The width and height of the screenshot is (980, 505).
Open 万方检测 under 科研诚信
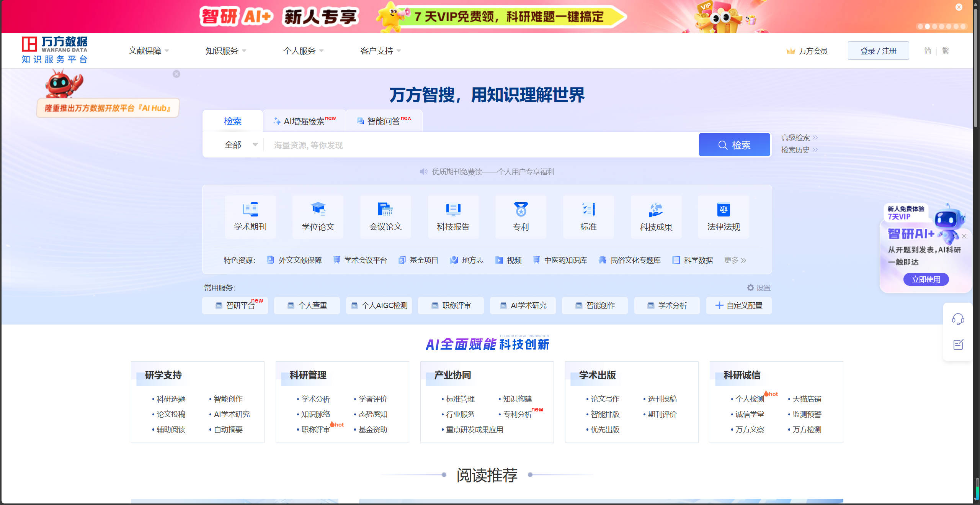(807, 430)
